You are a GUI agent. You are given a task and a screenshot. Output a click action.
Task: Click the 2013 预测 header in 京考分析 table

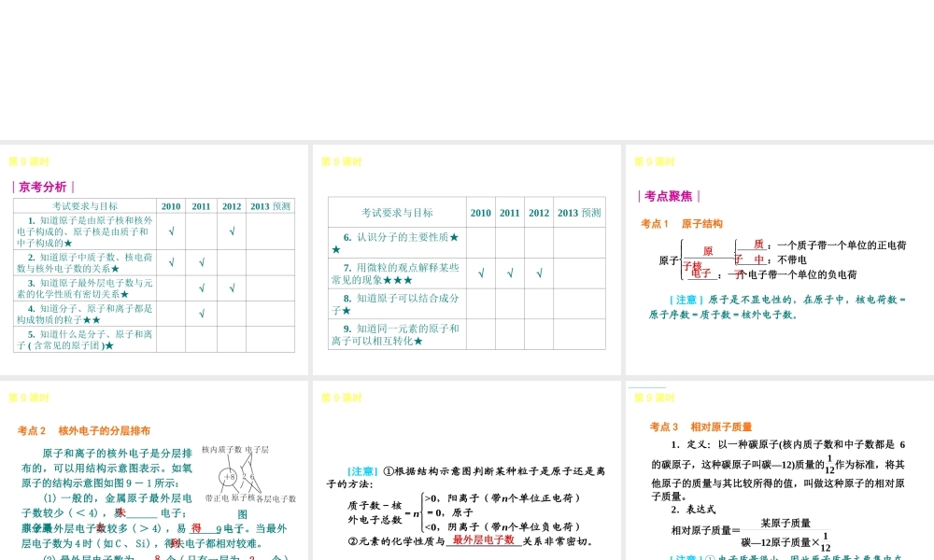pyautogui.click(x=271, y=206)
